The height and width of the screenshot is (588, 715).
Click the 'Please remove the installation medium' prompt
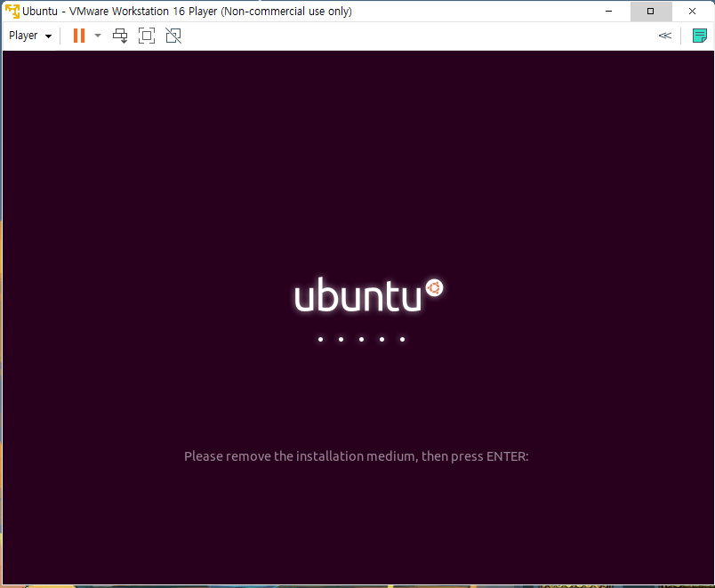pos(356,456)
